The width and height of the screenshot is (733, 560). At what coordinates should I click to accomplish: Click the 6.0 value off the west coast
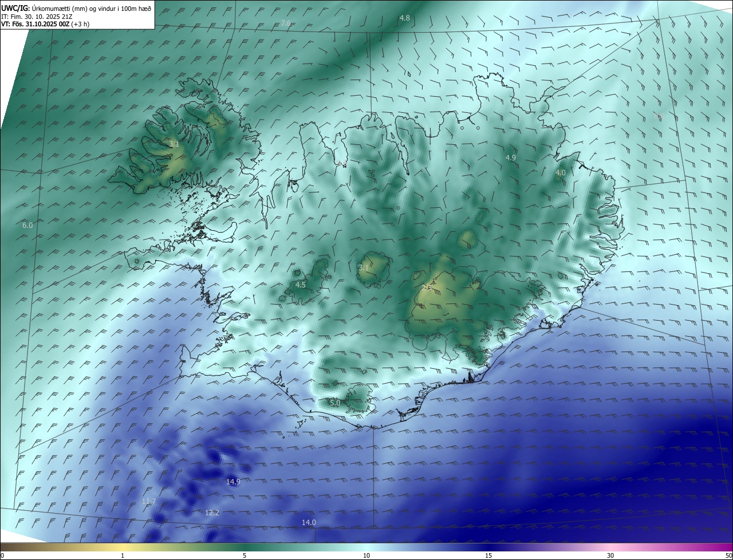tap(27, 226)
